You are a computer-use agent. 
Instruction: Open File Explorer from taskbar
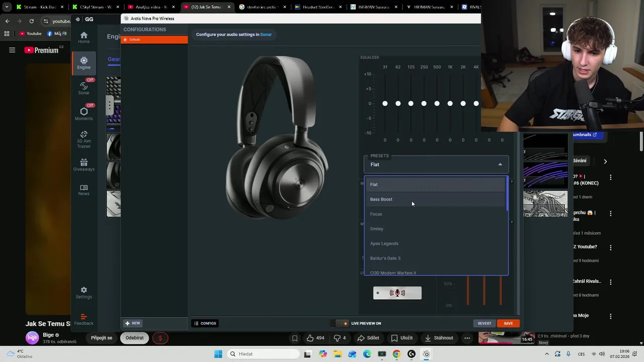338,354
